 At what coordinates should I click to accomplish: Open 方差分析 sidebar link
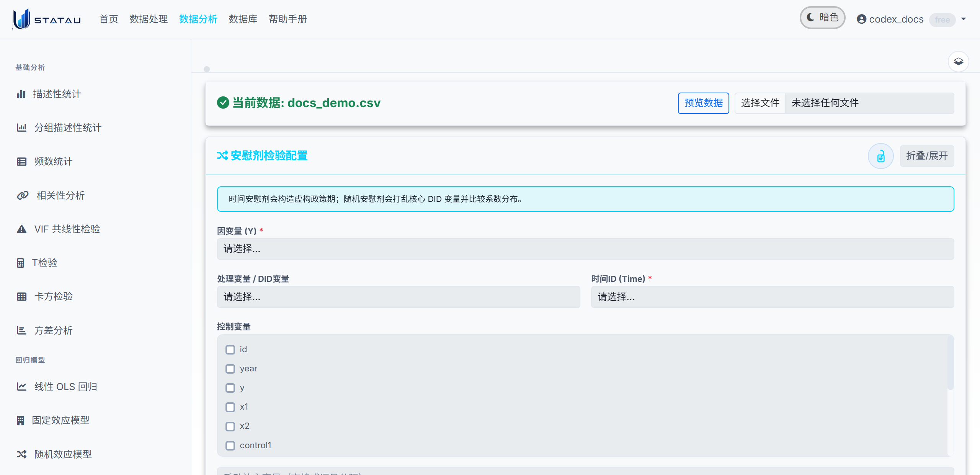53,330
